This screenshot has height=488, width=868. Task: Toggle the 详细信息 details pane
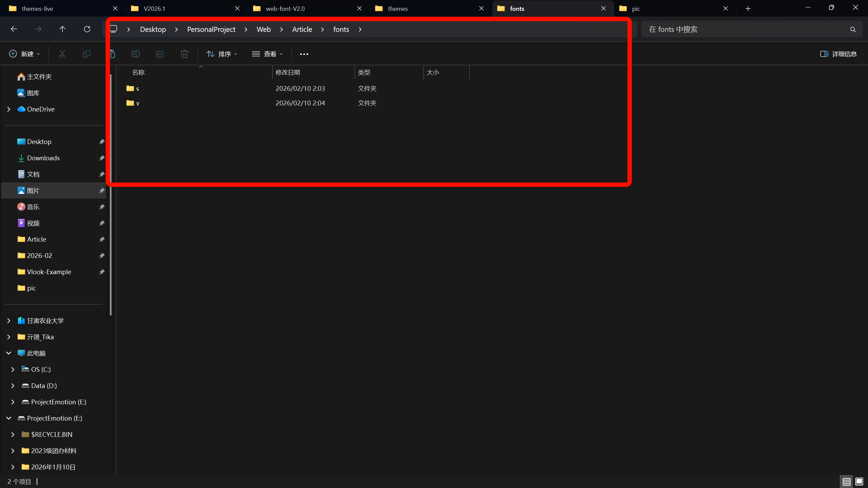pyautogui.click(x=838, y=54)
